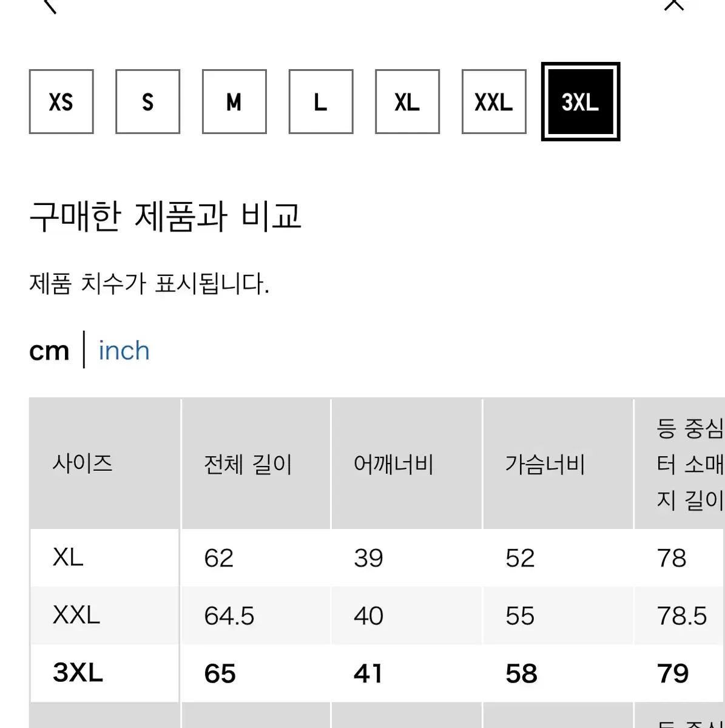Image resolution: width=725 pixels, height=728 pixels.
Task: Tap the back arrow at top left
Action: coord(51,5)
